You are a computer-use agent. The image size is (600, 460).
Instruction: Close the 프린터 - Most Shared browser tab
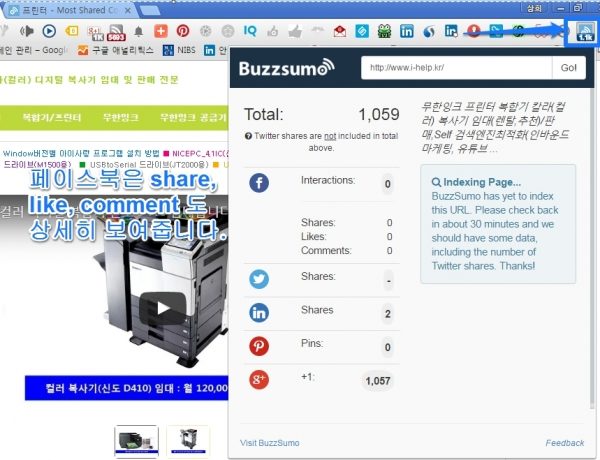click(x=128, y=10)
